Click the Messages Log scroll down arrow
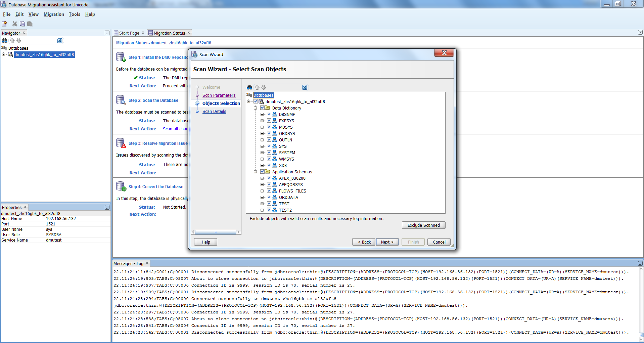Screen dimensions: 644x343 641,339
